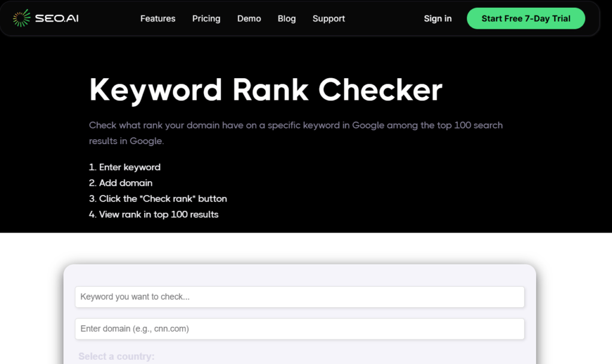Image resolution: width=612 pixels, height=364 pixels.
Task: Visit the Blog from the navigation bar
Action: click(x=286, y=19)
